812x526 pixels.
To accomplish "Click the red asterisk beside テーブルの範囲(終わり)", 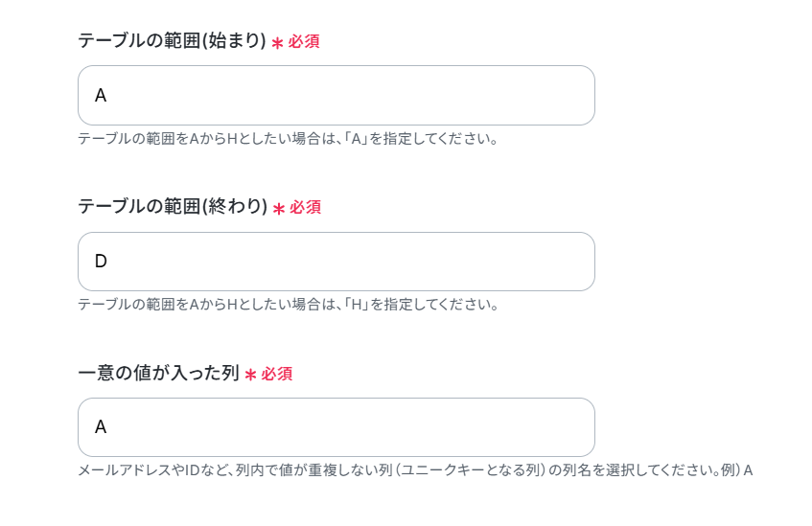I will tap(279, 209).
